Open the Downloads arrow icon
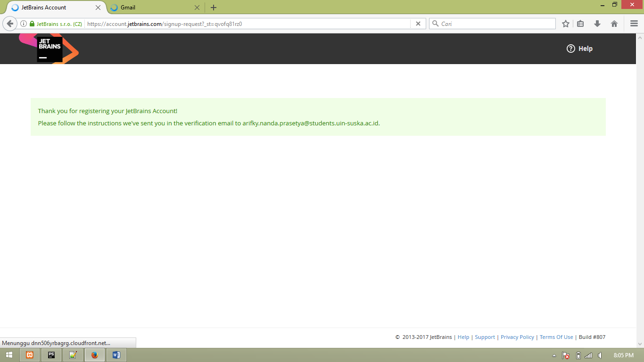Screen dimensions: 644x362 597,24
